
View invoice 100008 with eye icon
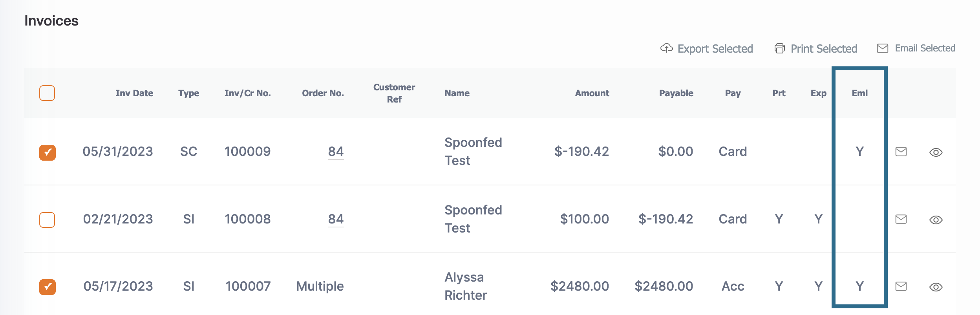pos(936,220)
